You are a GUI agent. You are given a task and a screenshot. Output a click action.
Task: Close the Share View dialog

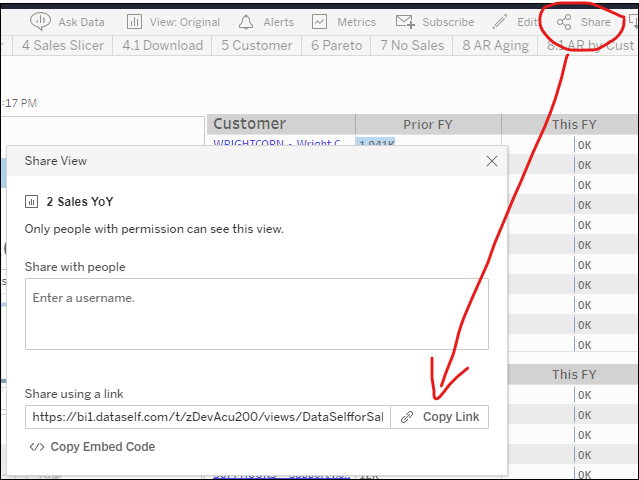pos(491,160)
